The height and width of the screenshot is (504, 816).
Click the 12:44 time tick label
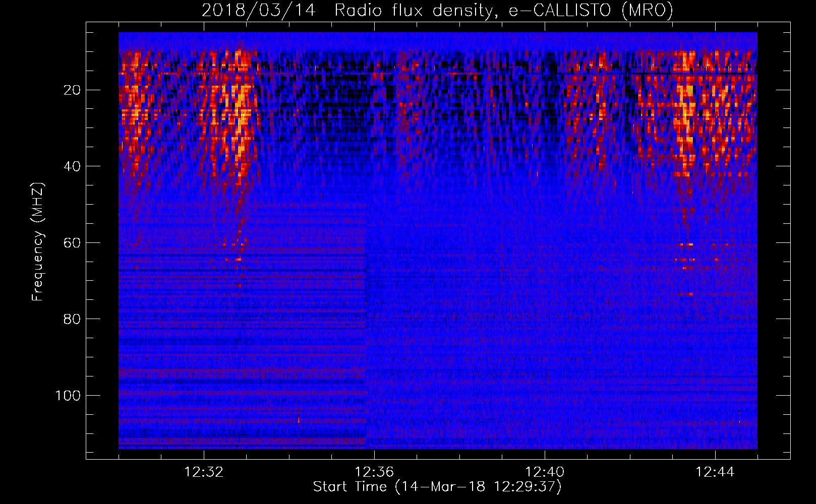click(715, 472)
